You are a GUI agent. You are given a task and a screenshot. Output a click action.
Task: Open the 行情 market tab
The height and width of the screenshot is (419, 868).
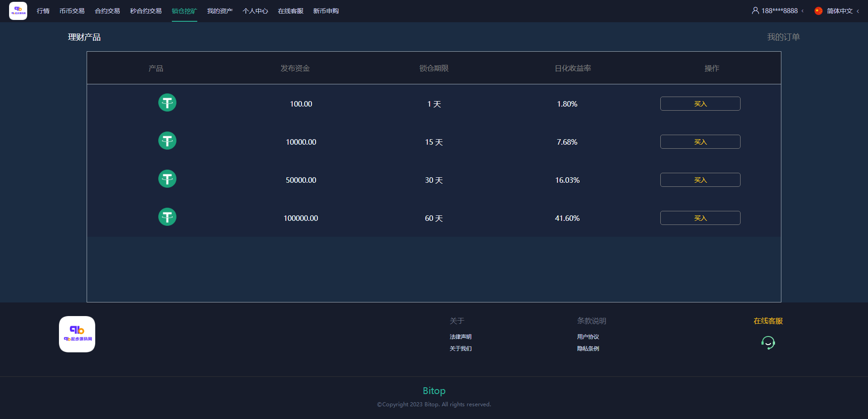(x=43, y=11)
